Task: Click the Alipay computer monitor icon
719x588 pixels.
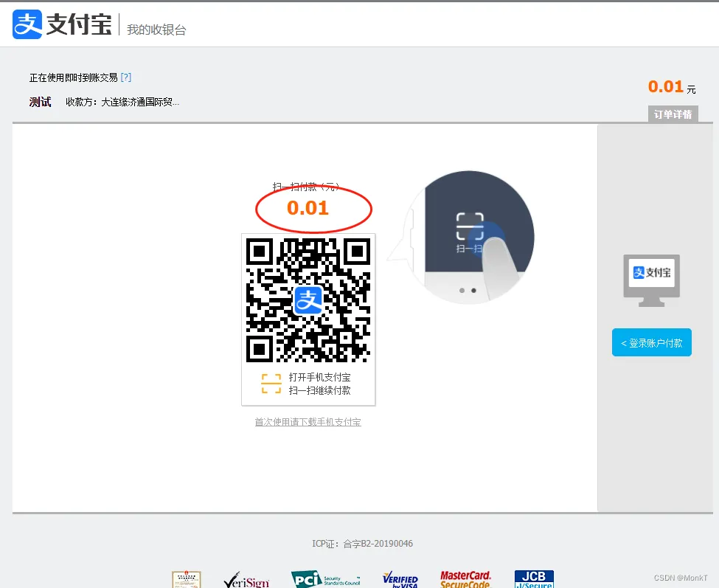Action: pyautogui.click(x=652, y=280)
